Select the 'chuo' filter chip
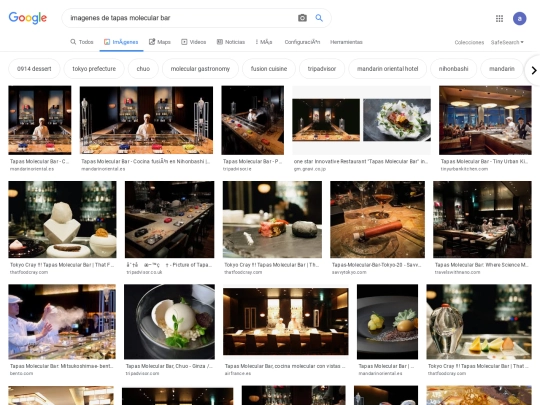 click(x=143, y=69)
